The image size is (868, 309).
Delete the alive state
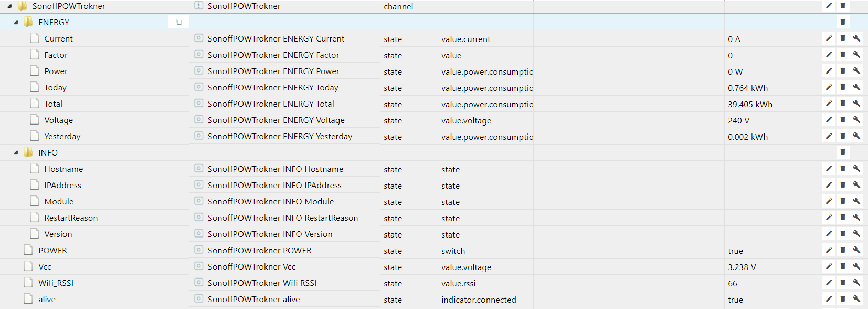point(843,299)
